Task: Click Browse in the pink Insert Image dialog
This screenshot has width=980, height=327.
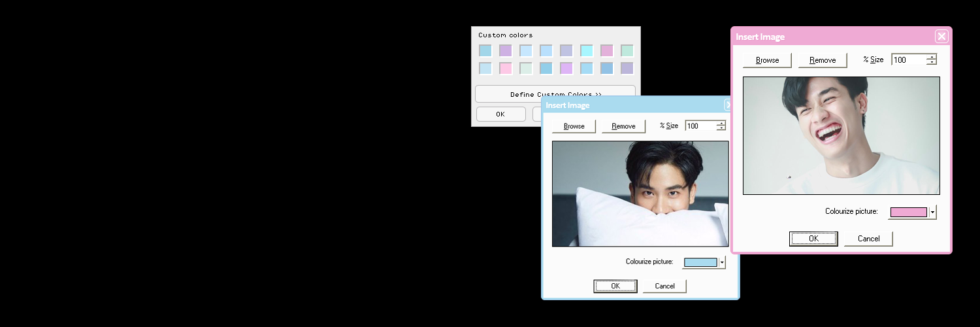Action: [767, 60]
